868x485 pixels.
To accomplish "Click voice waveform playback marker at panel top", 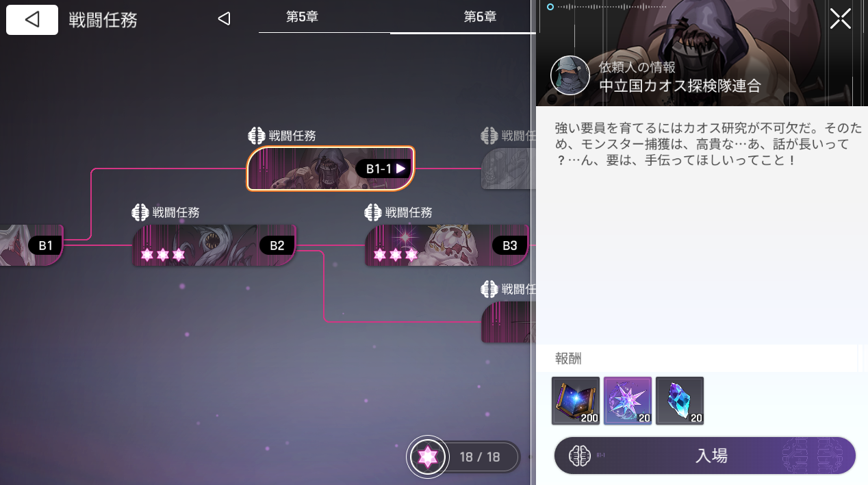I will tap(550, 7).
